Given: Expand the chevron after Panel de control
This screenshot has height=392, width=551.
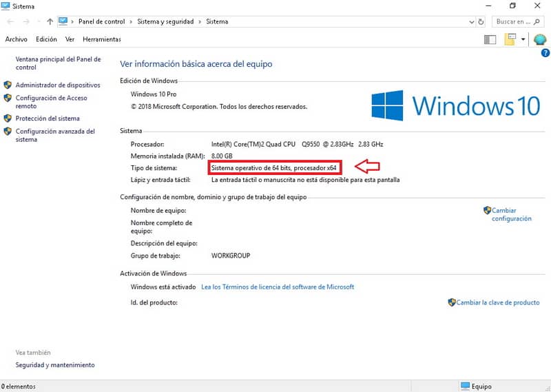Looking at the screenshot, I should coord(131,22).
